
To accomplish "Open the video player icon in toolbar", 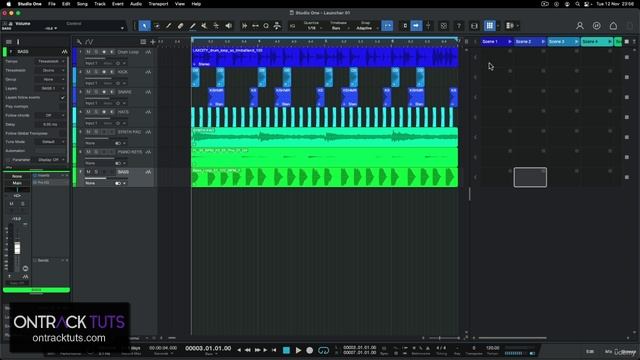I will (474, 26).
